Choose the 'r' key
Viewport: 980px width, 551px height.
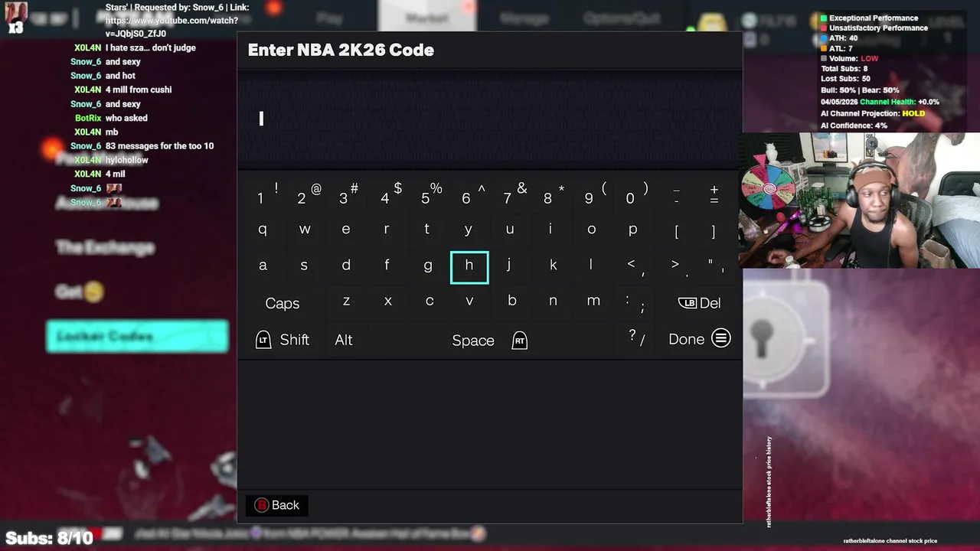[387, 230]
